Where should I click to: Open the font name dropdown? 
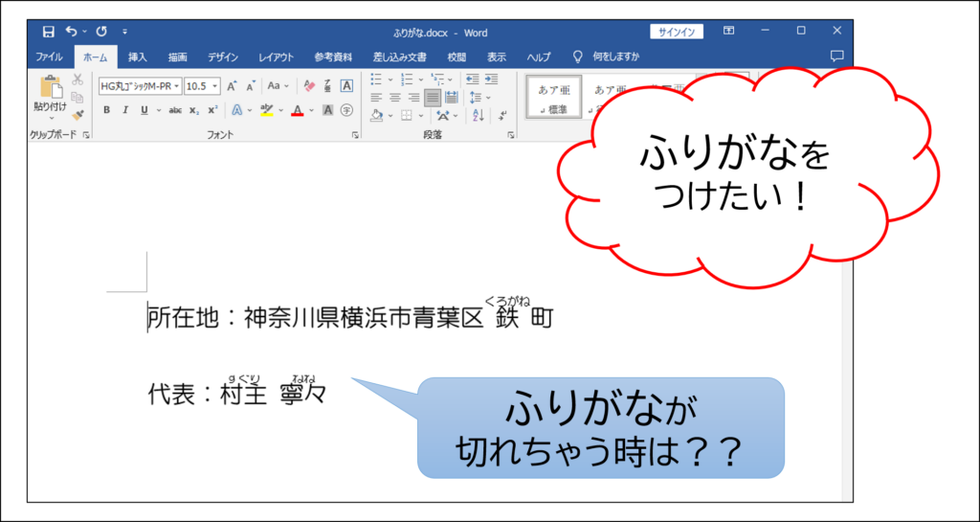176,86
